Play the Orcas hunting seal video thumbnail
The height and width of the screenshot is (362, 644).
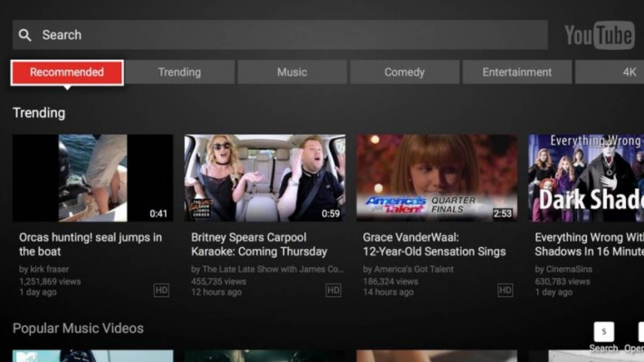click(93, 178)
